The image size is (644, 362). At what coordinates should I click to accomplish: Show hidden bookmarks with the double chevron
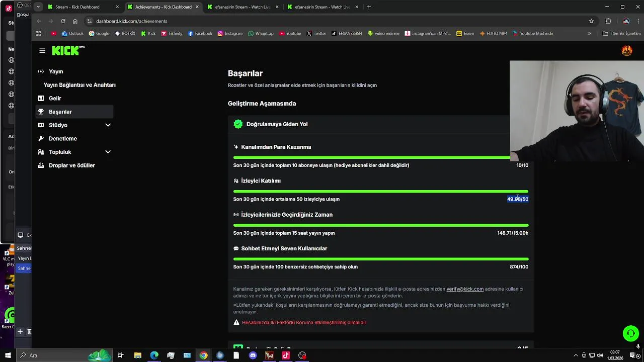[x=589, y=34]
